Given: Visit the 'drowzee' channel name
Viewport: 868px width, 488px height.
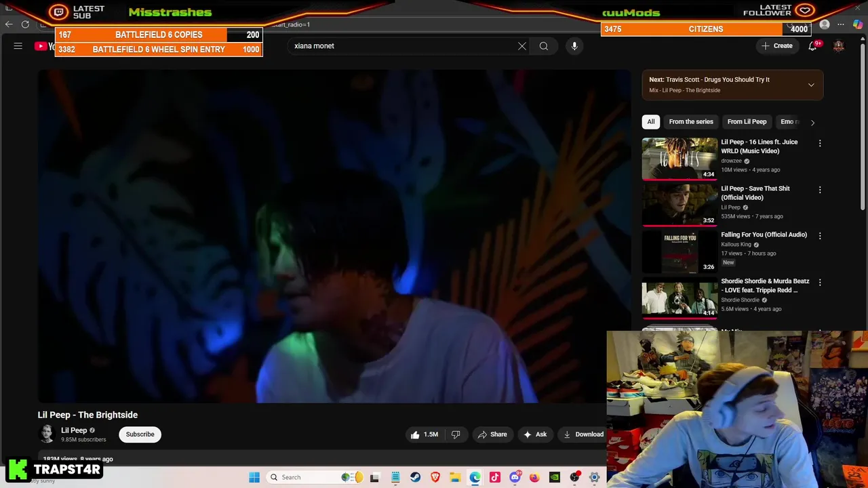Looking at the screenshot, I should coord(731,161).
